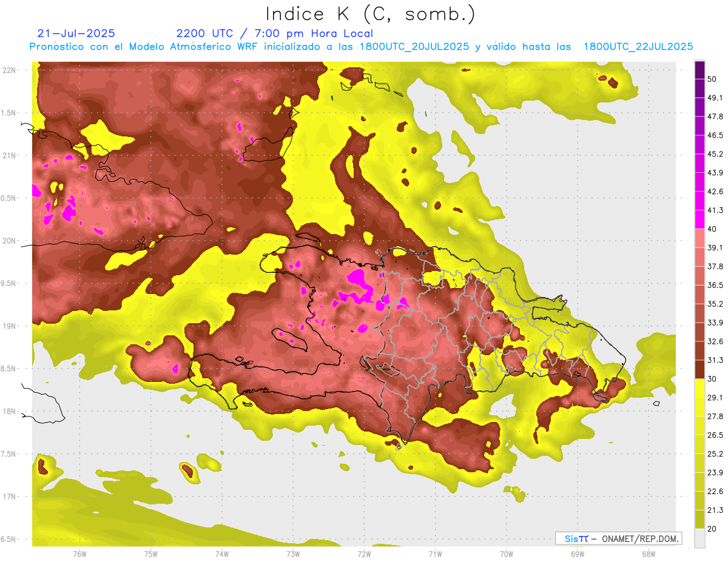This screenshot has height=562, width=728.
Task: Click the "71W" longitude axis label
Action: click(434, 554)
